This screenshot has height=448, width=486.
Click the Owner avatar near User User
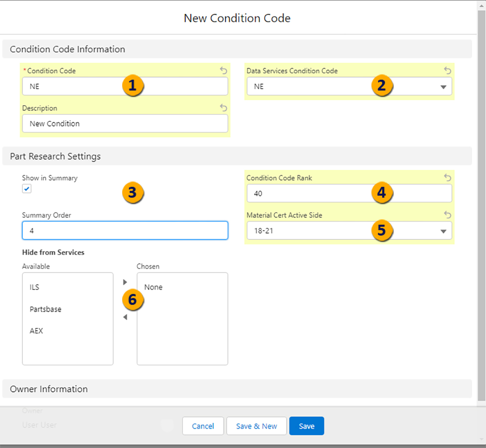click(167, 426)
